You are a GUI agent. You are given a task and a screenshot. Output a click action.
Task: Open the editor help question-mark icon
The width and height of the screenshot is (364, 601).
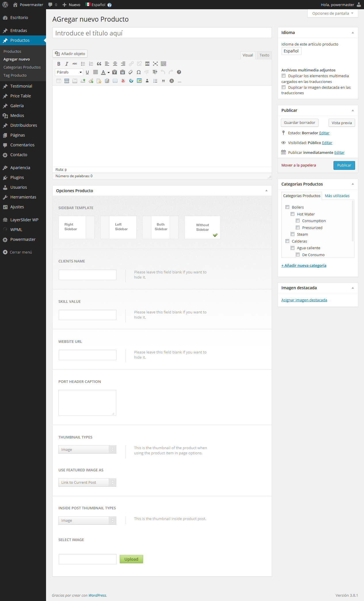pos(179,72)
